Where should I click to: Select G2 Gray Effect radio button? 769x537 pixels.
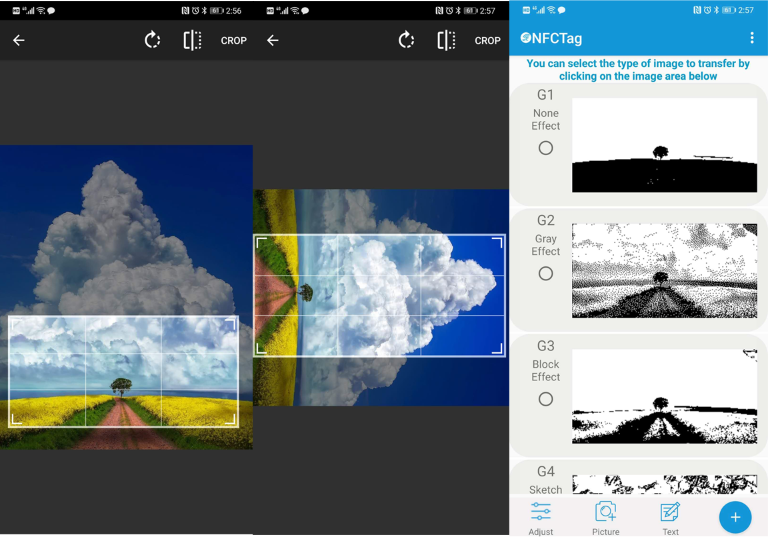pyautogui.click(x=545, y=273)
